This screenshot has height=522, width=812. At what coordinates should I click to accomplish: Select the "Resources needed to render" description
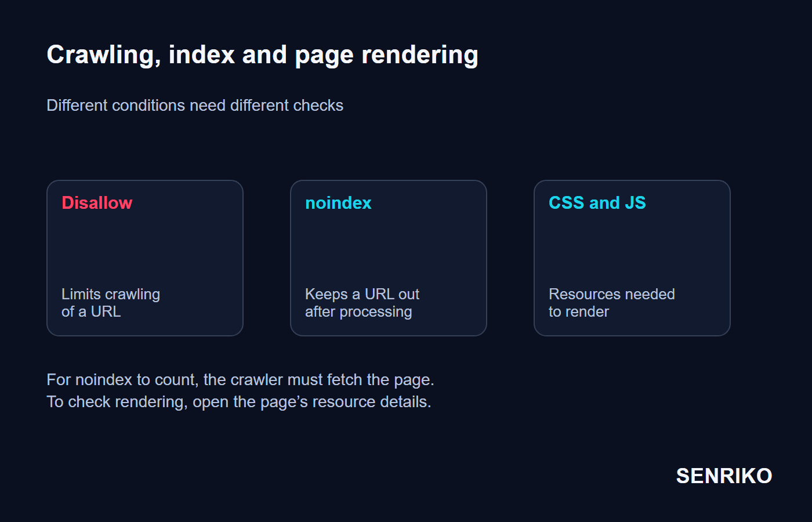tap(611, 303)
